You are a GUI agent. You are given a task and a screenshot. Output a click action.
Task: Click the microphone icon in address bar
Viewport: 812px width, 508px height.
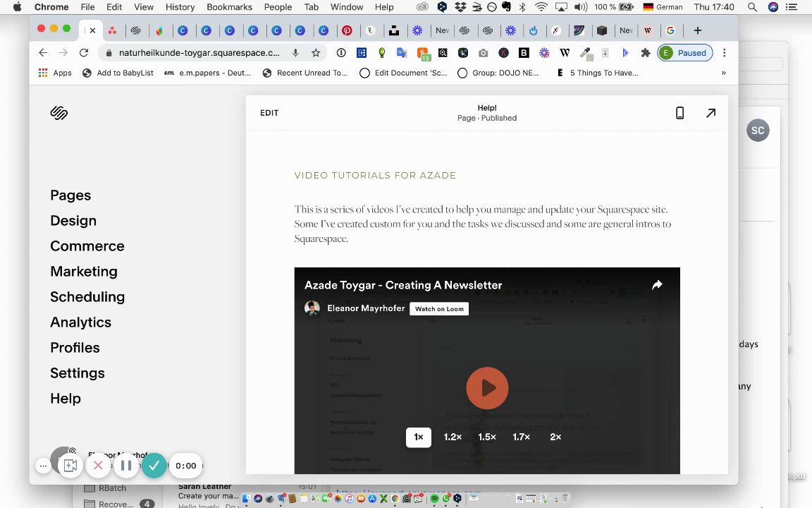coord(295,53)
